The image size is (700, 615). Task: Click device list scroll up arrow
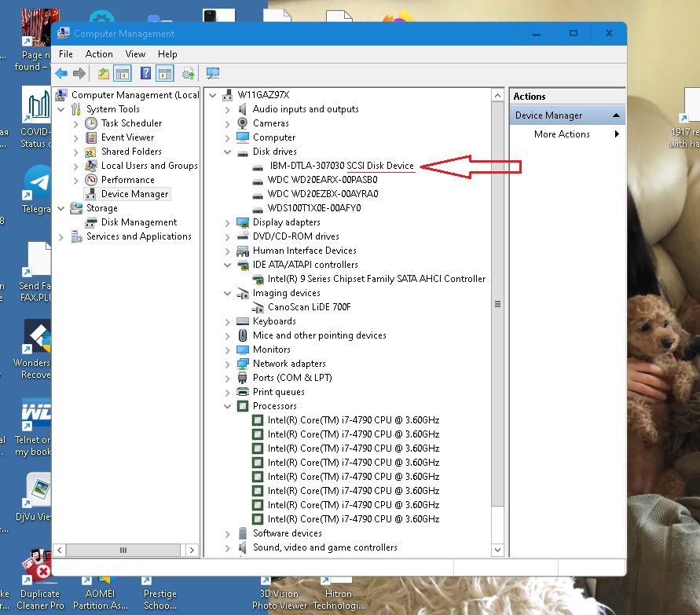[x=497, y=95]
